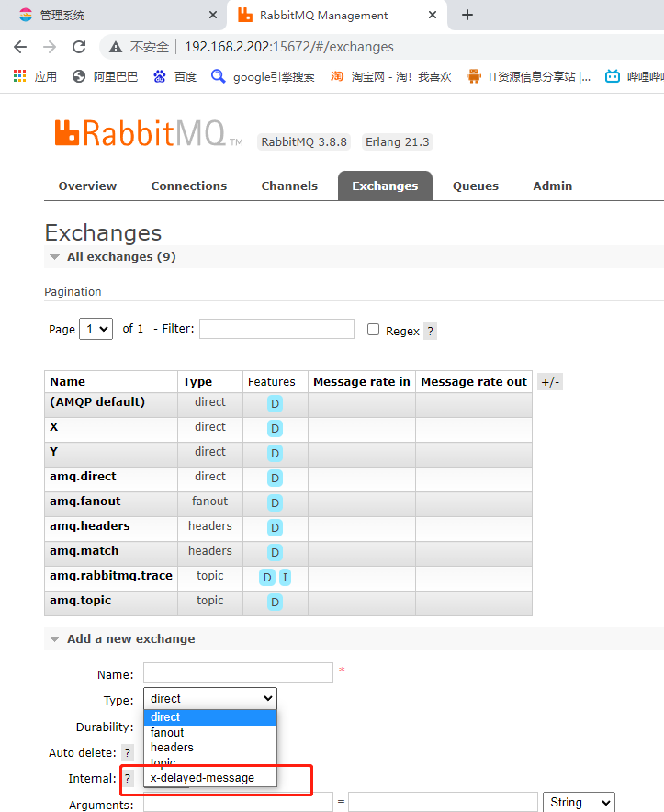Open the amq.direct exchange
Image resolution: width=664 pixels, height=812 pixels.
pos(83,477)
